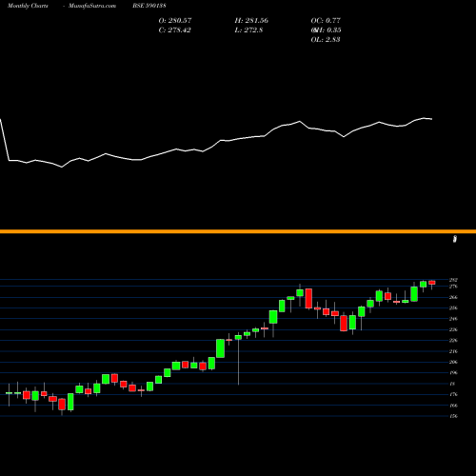Click the 216 price axis label
476x476 pixels.
pos(453,351)
